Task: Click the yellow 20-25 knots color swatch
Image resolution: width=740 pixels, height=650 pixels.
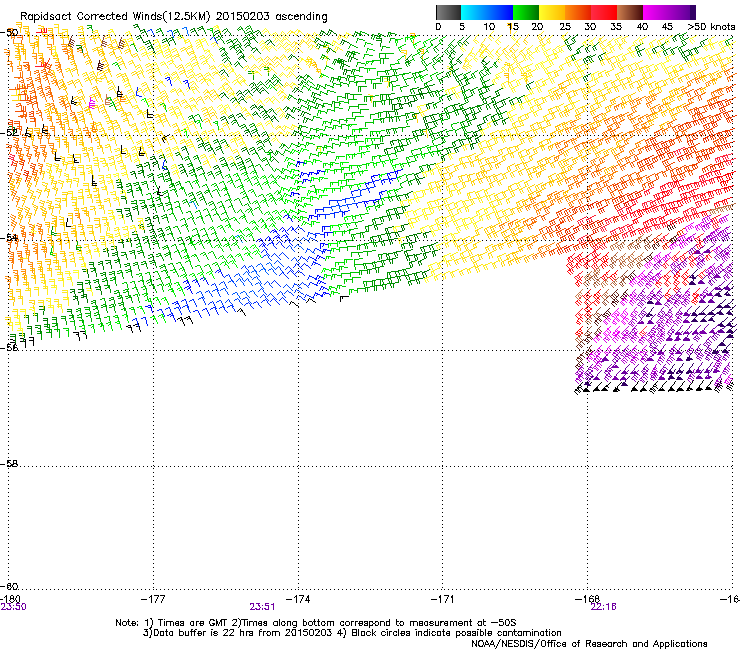Action: [552, 12]
